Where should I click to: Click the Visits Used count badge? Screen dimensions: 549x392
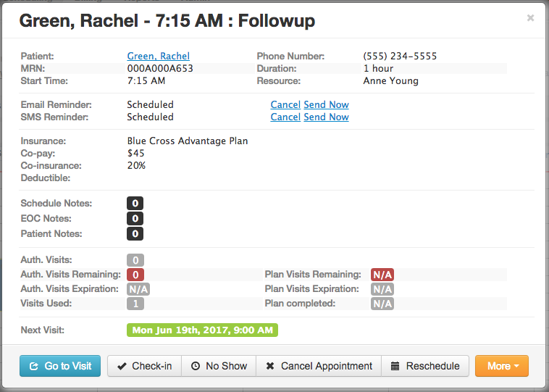[135, 304]
